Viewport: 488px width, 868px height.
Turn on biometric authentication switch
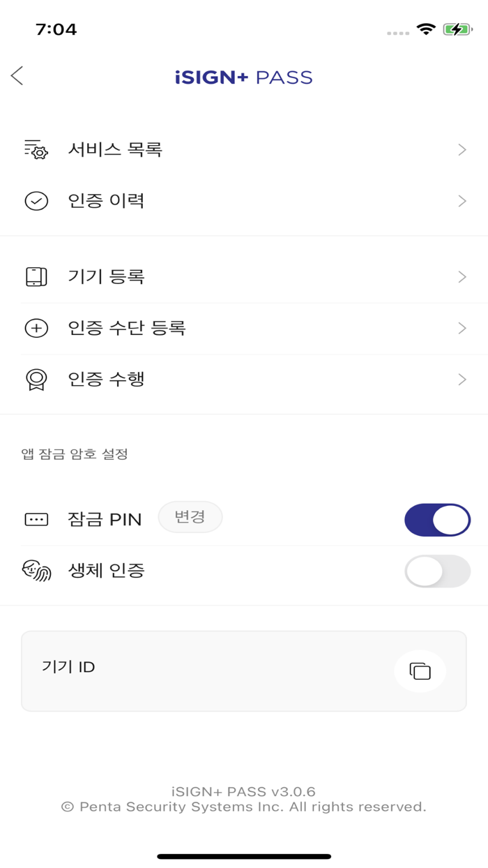(x=437, y=571)
